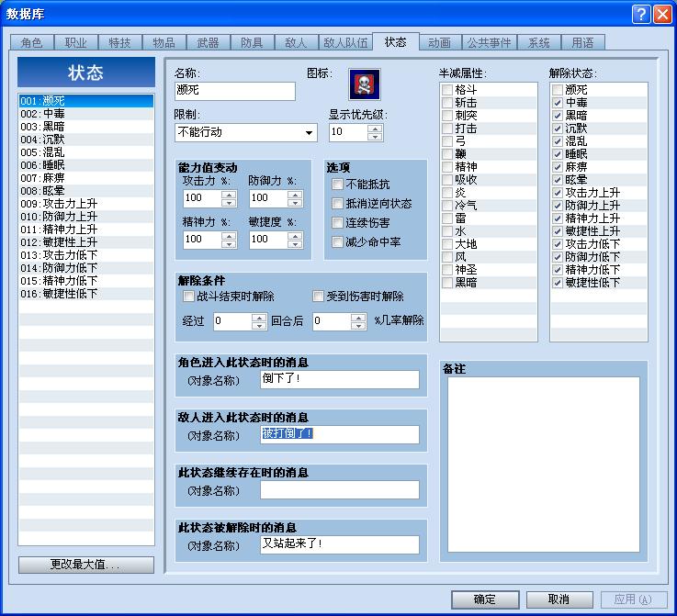The image size is (677, 616).
Task: Check 濒死 in the 解除状态 list
Action: (x=558, y=90)
